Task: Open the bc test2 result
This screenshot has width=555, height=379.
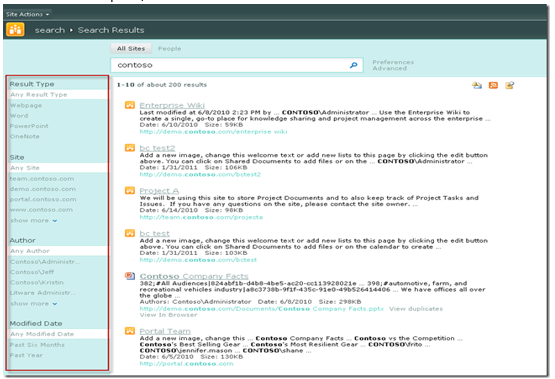Action: [157, 148]
